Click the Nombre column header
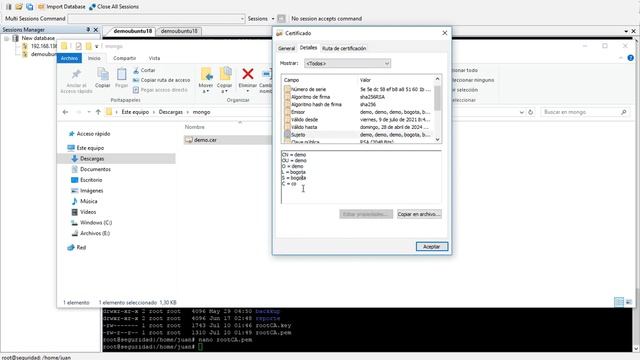Screen dimensions: 640x360 pos(195,127)
